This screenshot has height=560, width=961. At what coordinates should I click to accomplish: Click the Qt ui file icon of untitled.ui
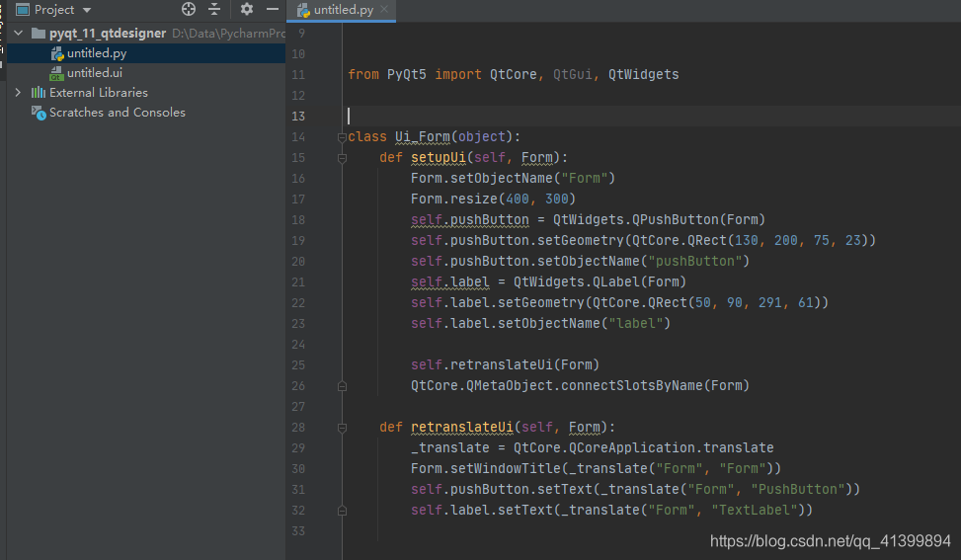point(56,73)
